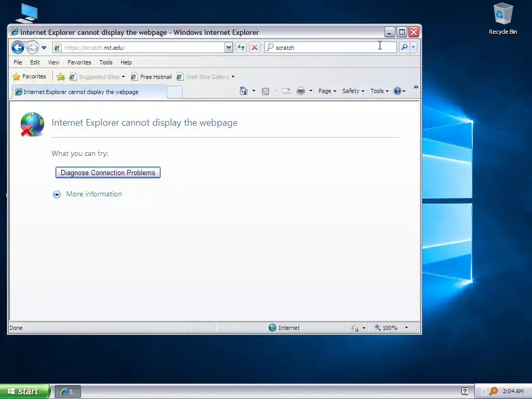The width and height of the screenshot is (532, 399).
Task: Open the Edit menu
Action: [35, 62]
